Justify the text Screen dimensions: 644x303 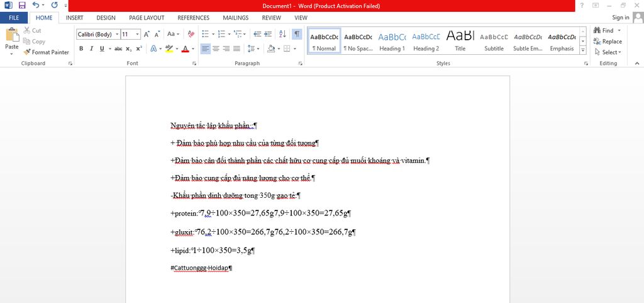236,49
